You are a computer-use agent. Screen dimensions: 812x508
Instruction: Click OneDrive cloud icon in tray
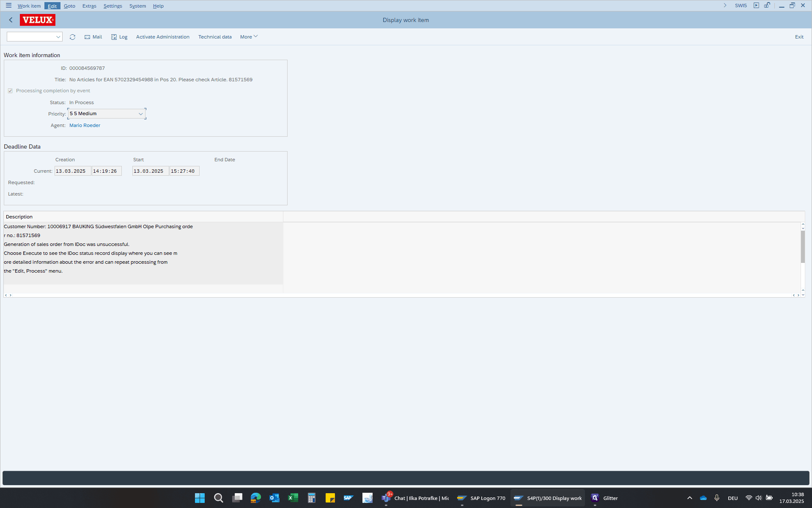[703, 498]
